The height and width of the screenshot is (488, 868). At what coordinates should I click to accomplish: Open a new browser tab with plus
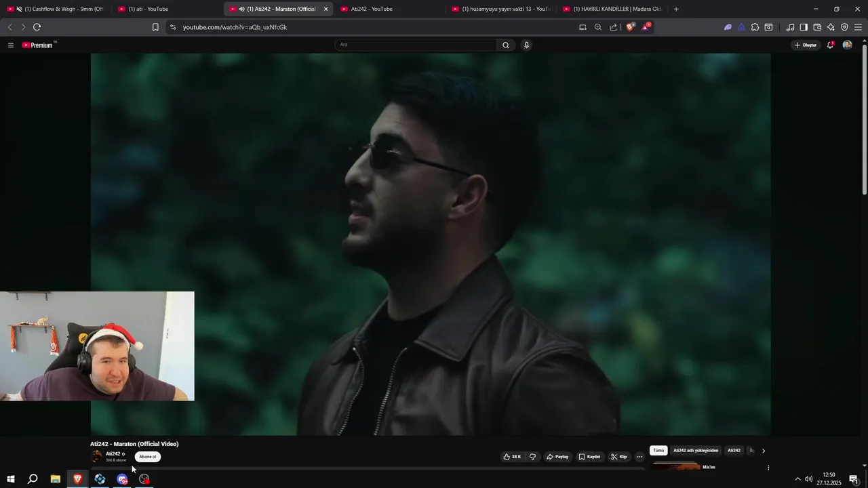(x=676, y=9)
